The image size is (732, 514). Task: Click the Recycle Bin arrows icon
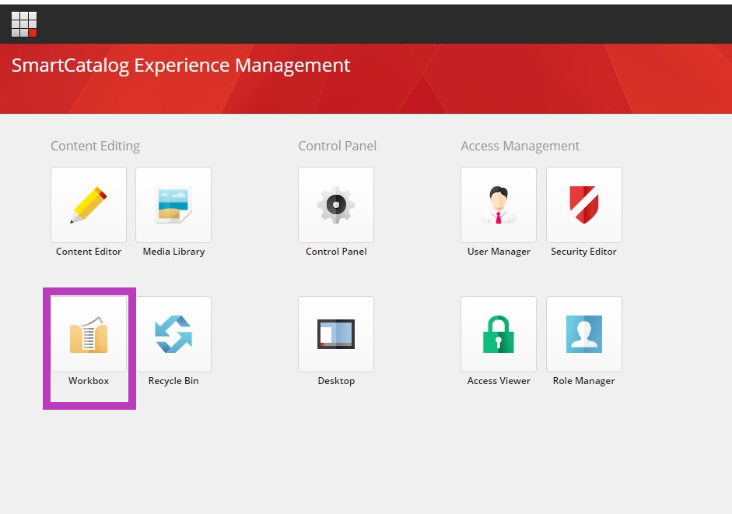click(x=173, y=334)
